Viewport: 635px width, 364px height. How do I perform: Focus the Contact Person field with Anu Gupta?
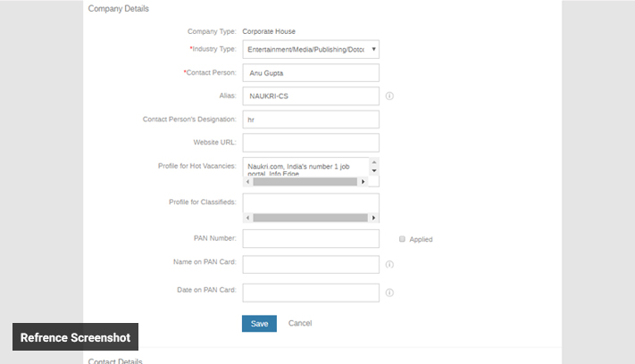tap(311, 73)
